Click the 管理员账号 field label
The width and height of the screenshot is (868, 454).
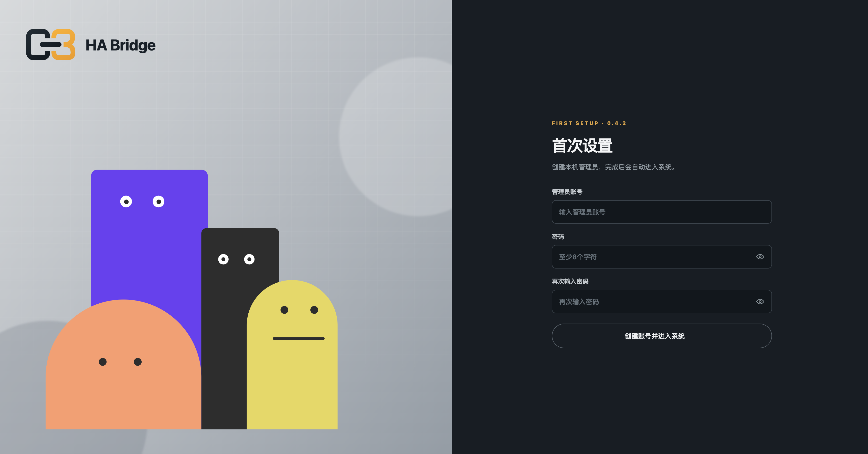(x=567, y=192)
